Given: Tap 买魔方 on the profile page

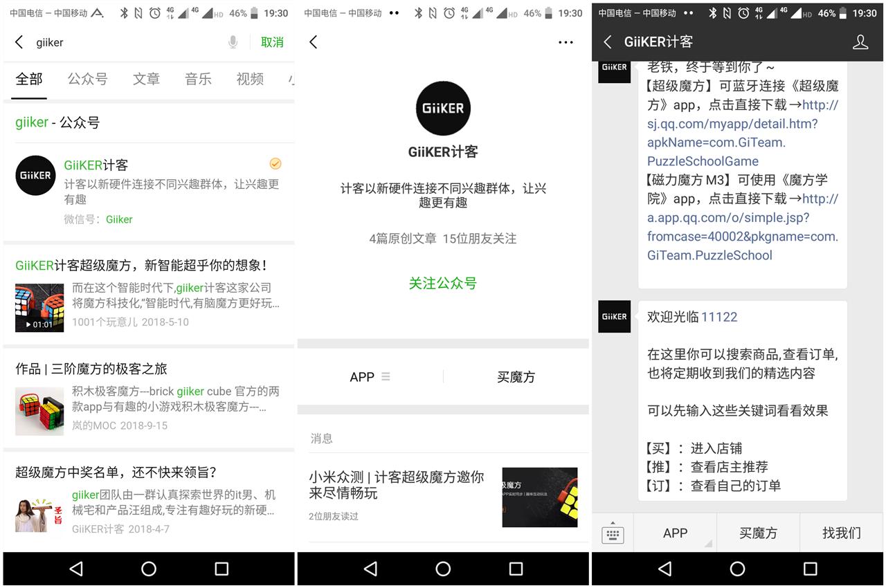Looking at the screenshot, I should [516, 377].
